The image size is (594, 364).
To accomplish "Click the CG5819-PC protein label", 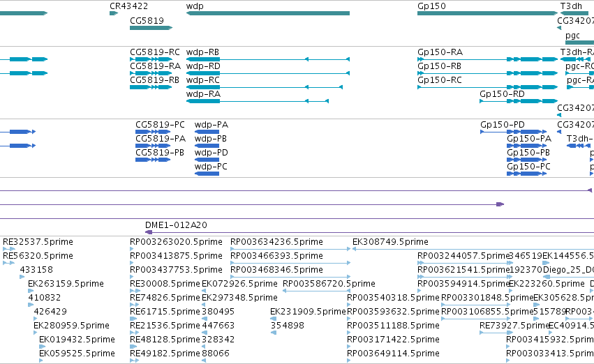I will 161,125.
